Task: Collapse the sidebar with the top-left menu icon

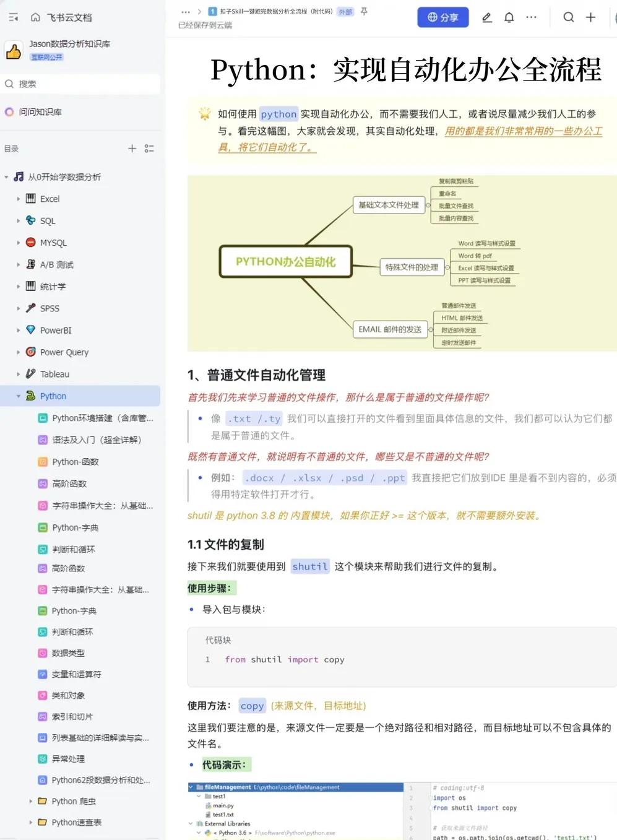Action: (x=14, y=17)
